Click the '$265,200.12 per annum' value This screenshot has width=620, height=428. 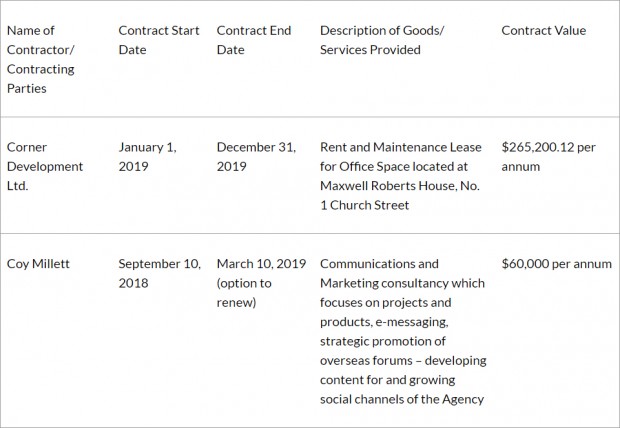[x=548, y=157]
